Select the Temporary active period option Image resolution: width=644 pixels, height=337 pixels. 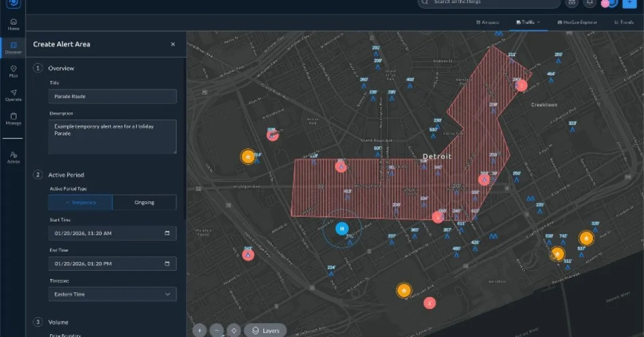[79, 202]
